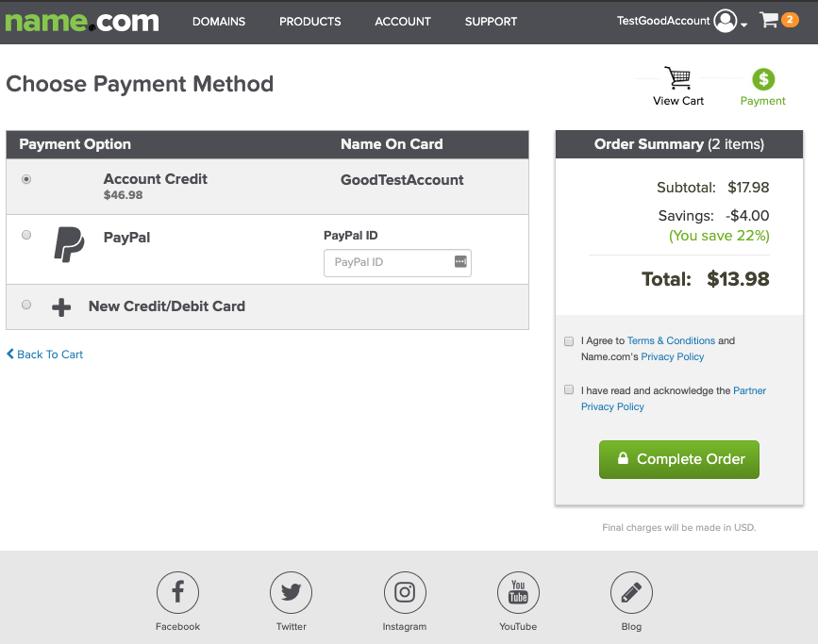Click the Choose Payment Method heading
Screen dimensions: 818x644
[x=140, y=84]
